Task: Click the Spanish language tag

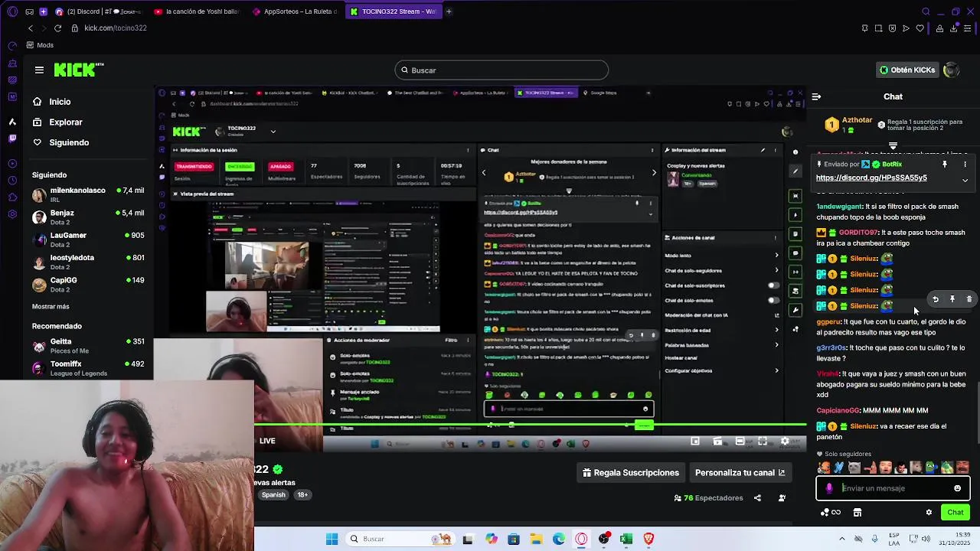Action: 273,495
